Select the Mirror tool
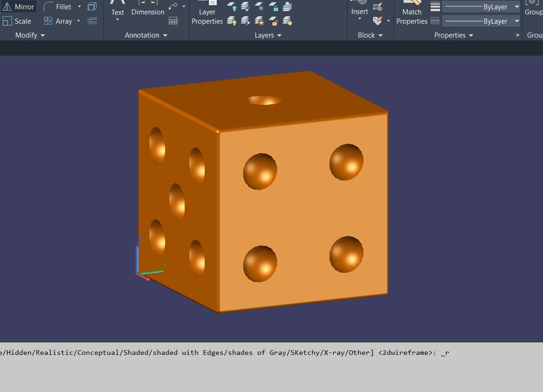543x392 pixels. [19, 7]
